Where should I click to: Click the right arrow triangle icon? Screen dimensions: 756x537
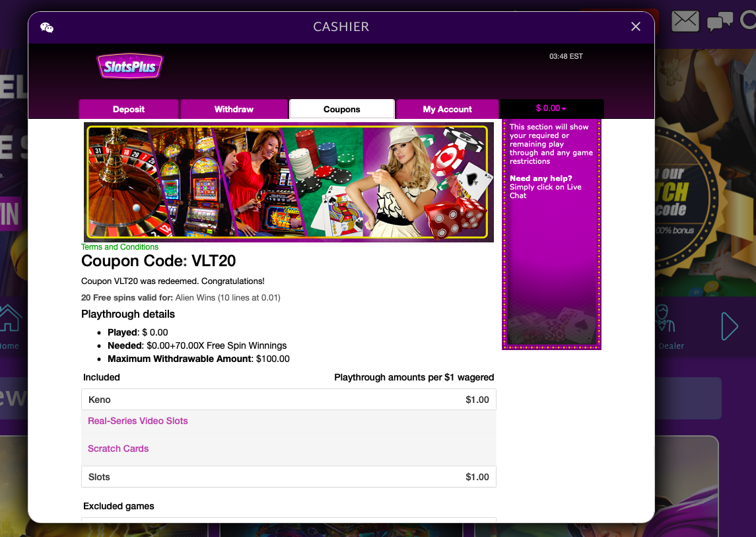click(729, 326)
